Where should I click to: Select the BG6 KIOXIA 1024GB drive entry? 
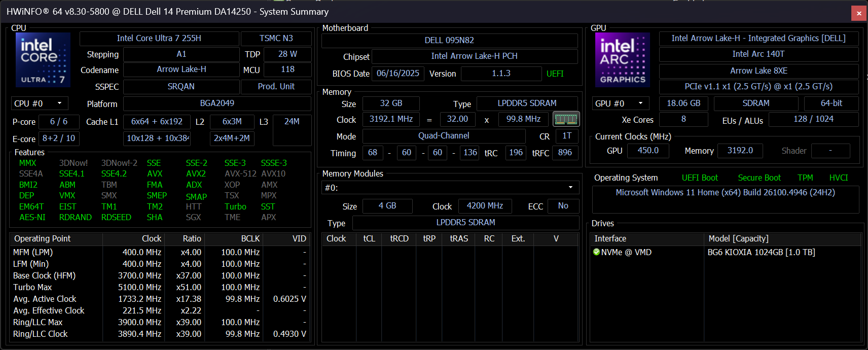click(761, 252)
